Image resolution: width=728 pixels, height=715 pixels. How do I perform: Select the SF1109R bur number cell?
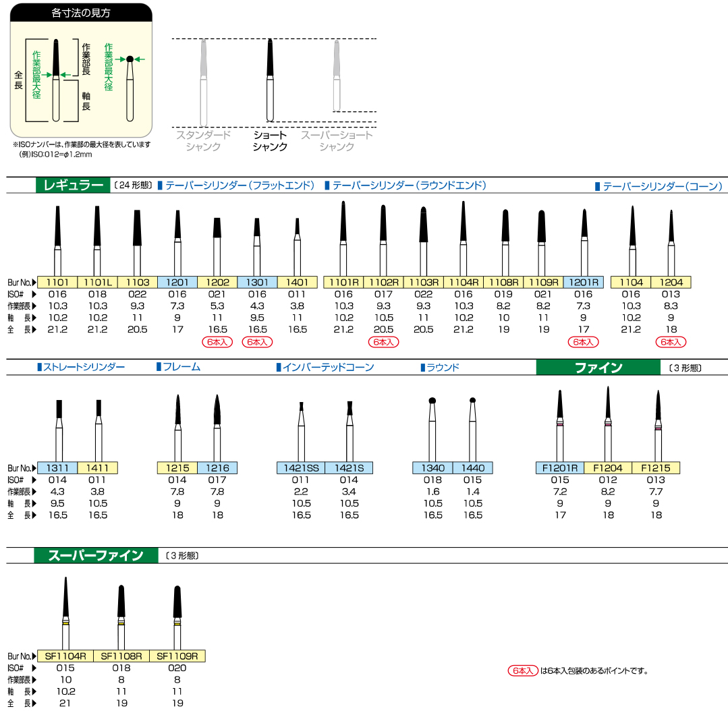[177, 656]
